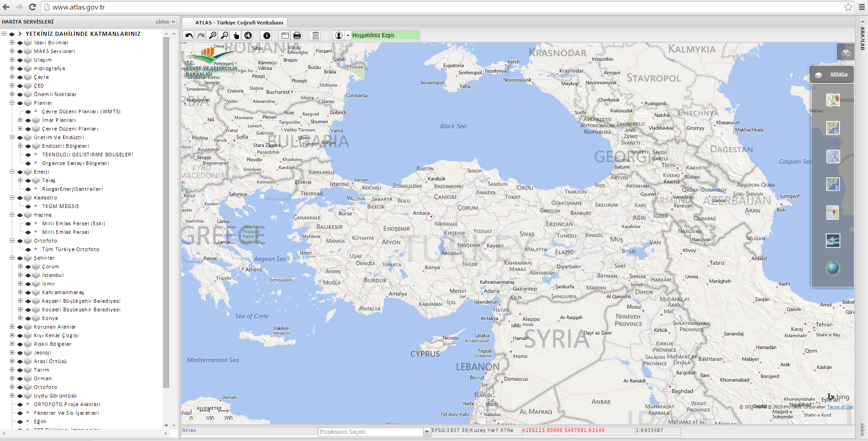Toggle visibility eye for İmar Planları
868x441 pixels.
[x=28, y=121]
